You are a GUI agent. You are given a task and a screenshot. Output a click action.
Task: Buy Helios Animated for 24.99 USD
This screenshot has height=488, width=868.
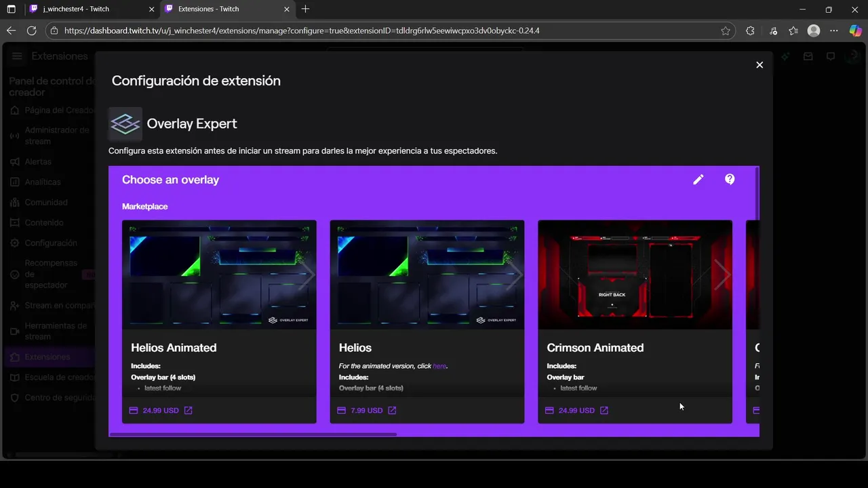pos(161,411)
